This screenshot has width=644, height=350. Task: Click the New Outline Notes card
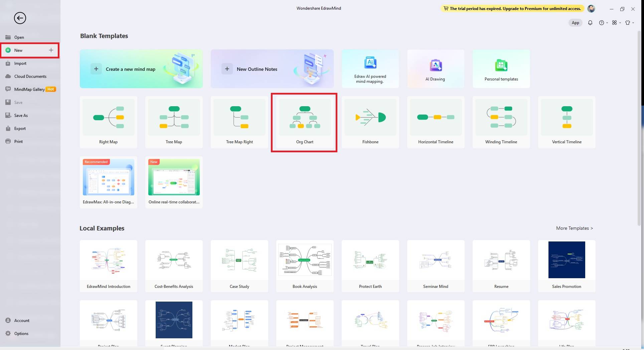pyautogui.click(x=272, y=69)
